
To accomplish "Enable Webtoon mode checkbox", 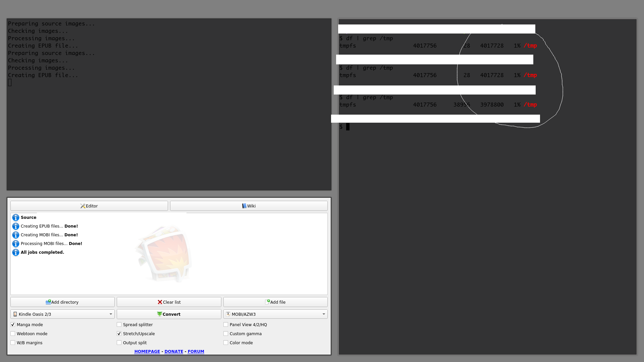I will [x=13, y=334].
